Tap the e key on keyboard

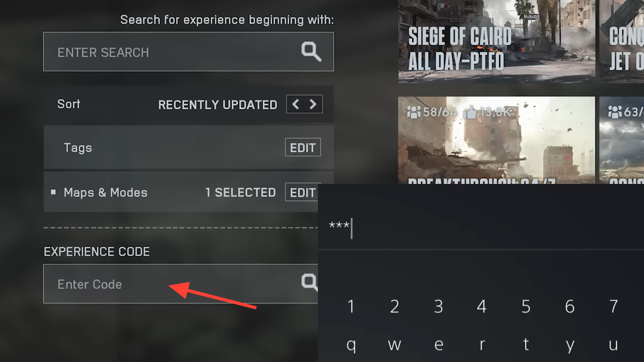click(x=439, y=345)
